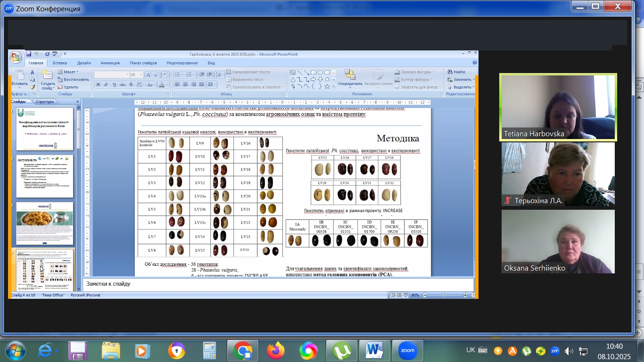The height and width of the screenshot is (362, 644).
Task: Toggle italic formatting (К) in ribbon
Action: [x=106, y=85]
